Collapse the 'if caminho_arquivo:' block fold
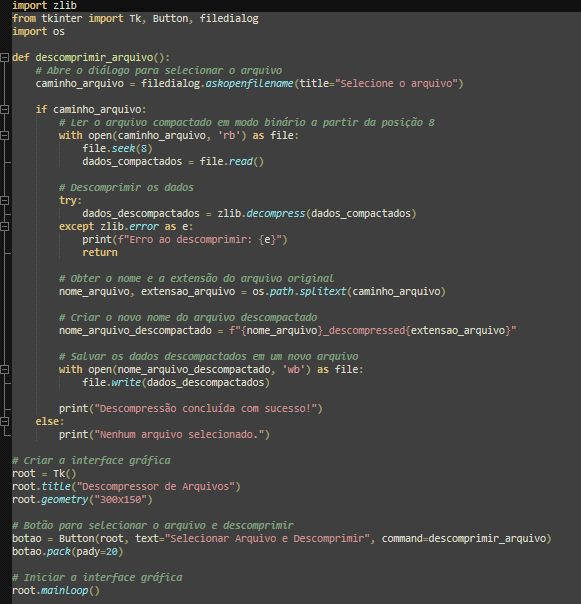Screen dimensions: 581x604 point(4,109)
